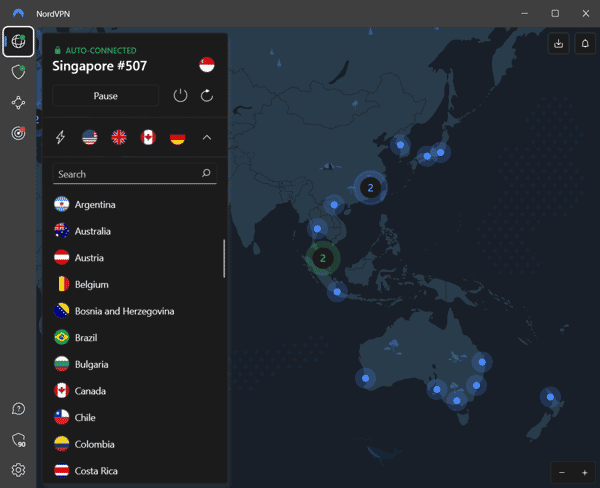This screenshot has height=488, width=600.
Task: Open the Meshnet sidebar icon
Action: pos(18,103)
